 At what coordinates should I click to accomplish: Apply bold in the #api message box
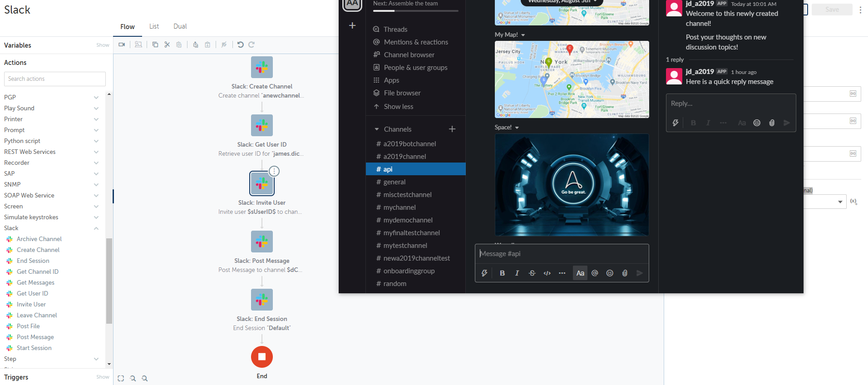(x=502, y=273)
